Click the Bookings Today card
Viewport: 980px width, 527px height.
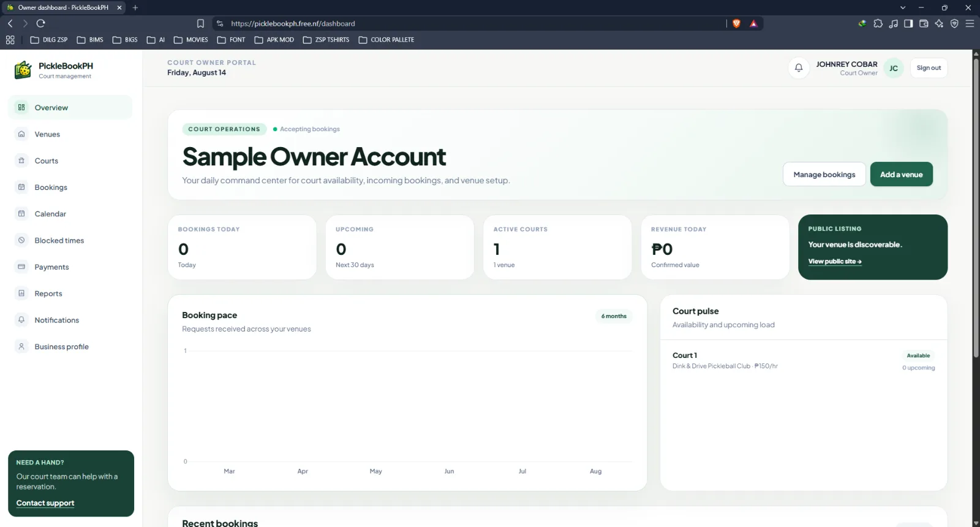242,247
